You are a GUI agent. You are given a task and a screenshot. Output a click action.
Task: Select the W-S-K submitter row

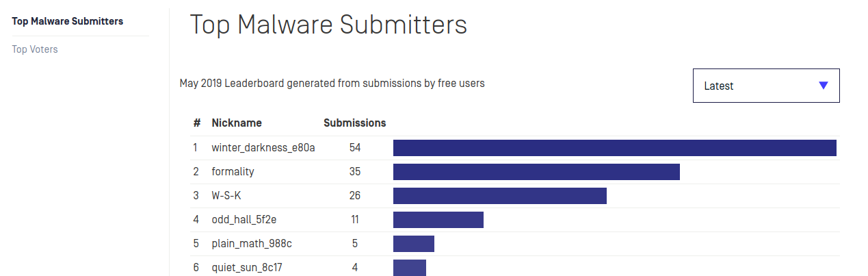(226, 195)
